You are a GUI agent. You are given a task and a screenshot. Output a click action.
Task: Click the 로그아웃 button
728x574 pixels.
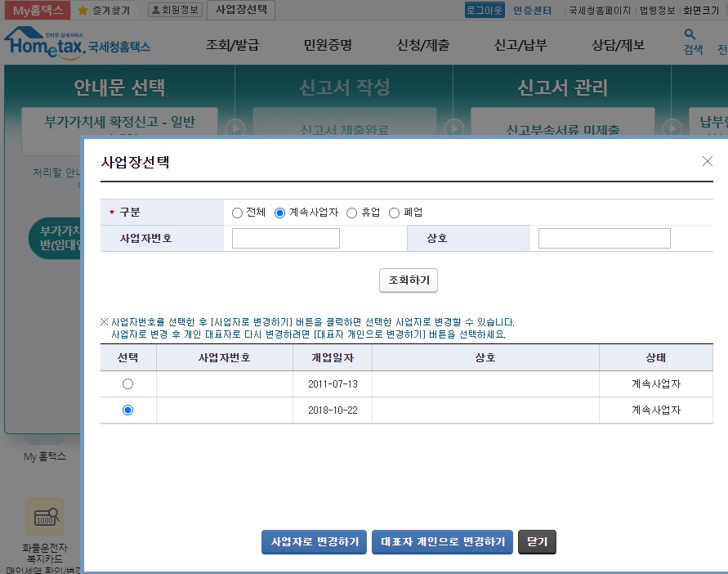click(485, 11)
